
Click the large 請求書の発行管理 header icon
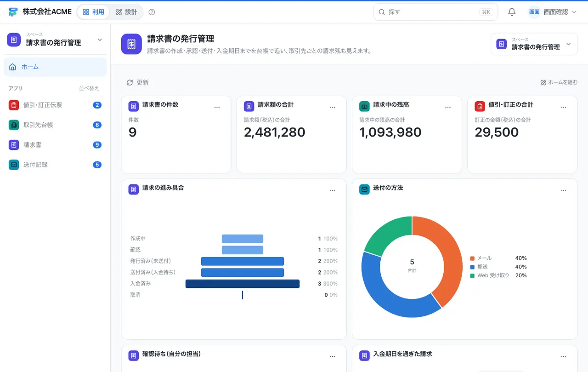(131, 44)
